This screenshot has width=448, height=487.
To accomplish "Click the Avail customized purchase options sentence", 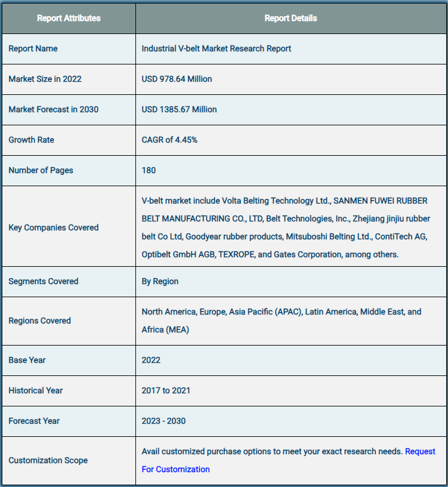I will pyautogui.click(x=272, y=451).
